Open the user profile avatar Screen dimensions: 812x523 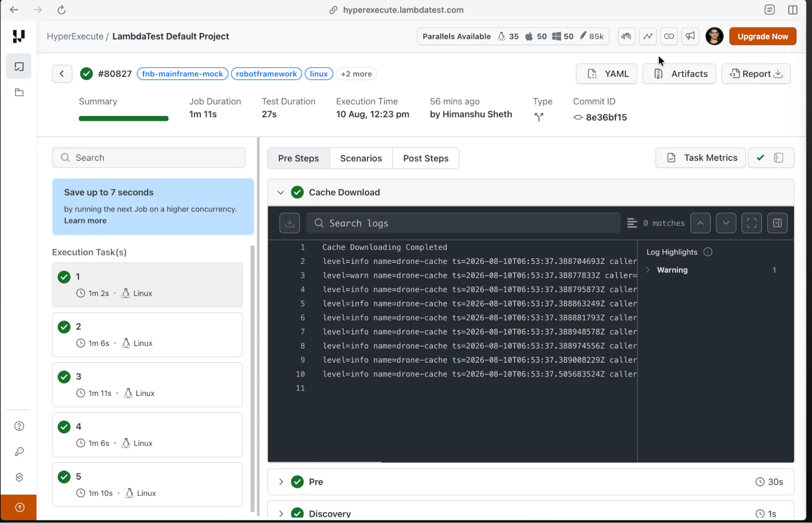[715, 36]
